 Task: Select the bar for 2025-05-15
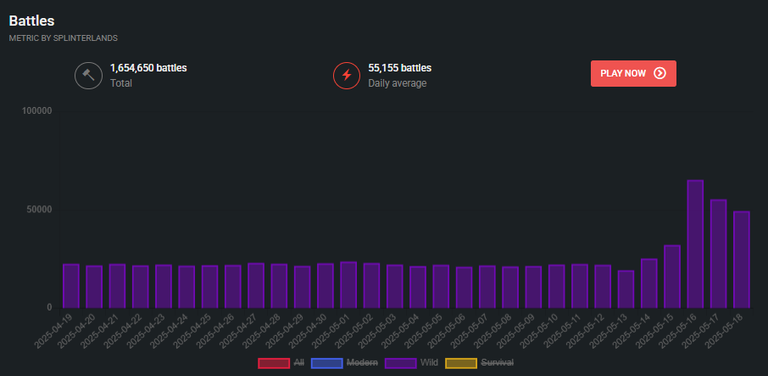pos(672,277)
